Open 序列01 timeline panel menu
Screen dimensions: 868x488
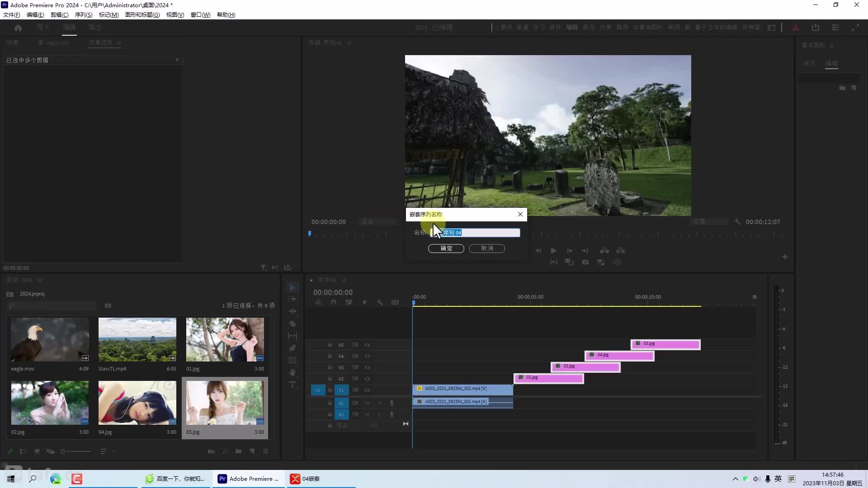pos(344,280)
